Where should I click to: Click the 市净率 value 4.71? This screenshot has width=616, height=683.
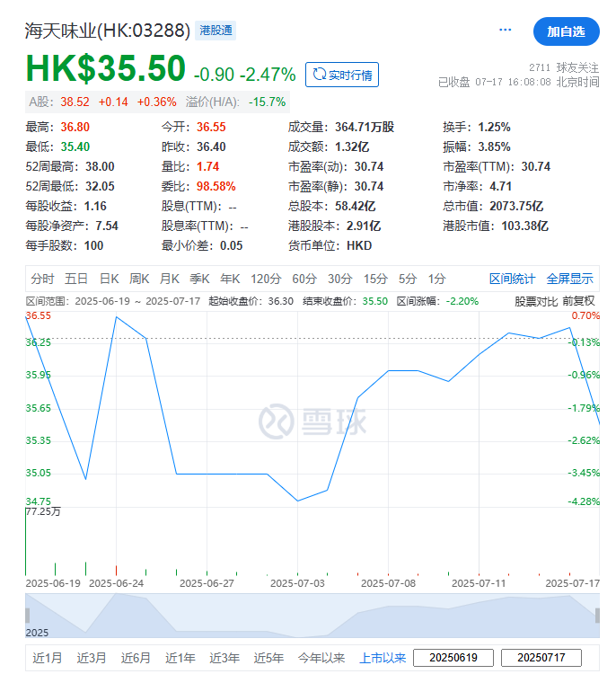501,186
